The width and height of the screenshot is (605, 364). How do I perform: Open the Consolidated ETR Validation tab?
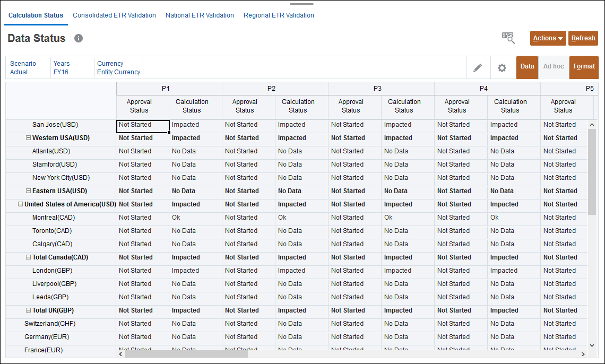tap(114, 15)
